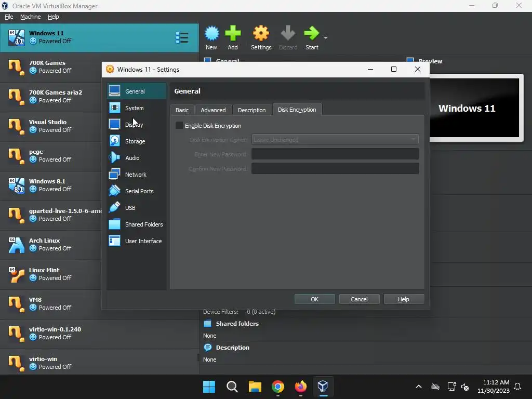Open the Windows 11 machine tools menu icon
The image size is (532, 399).
pos(182,37)
